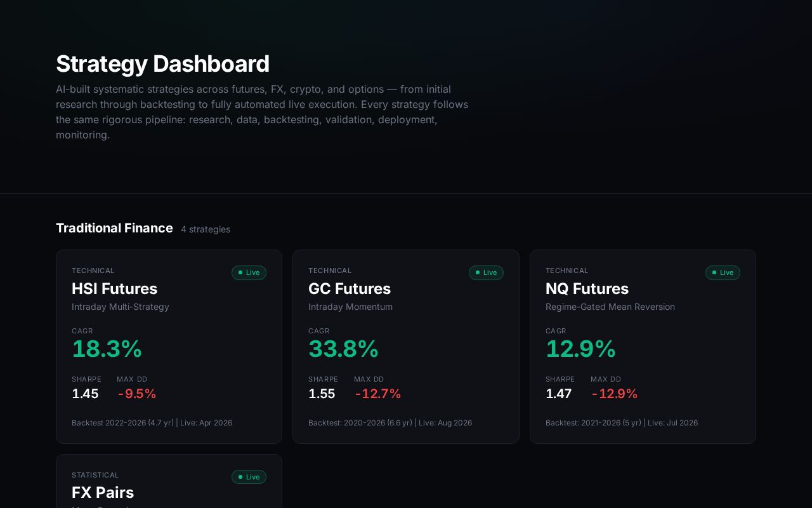Screen dimensions: 812x508
Task: Open the GC Futures strategy card title
Action: click(x=350, y=288)
